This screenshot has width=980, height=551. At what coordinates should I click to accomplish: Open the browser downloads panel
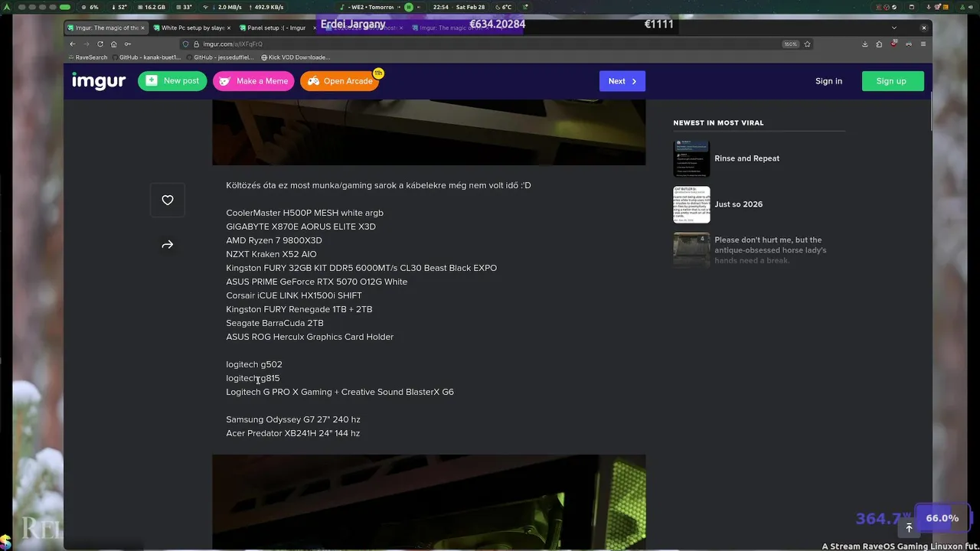tap(865, 44)
